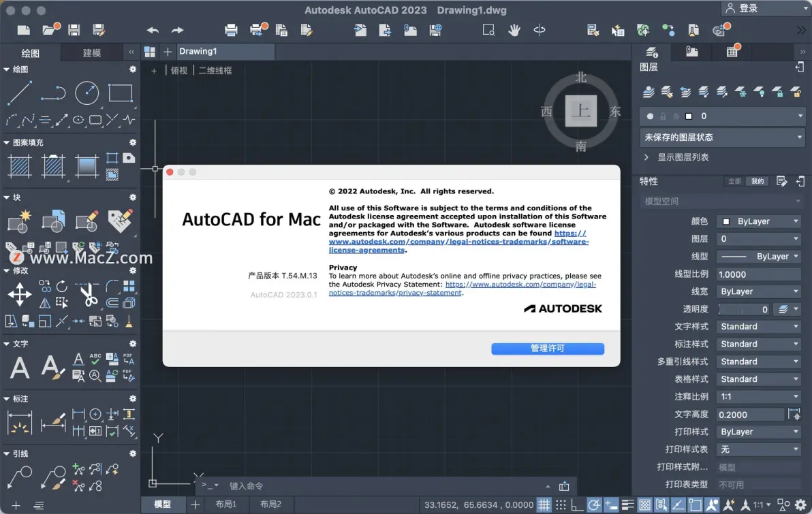Select the Polyline tool

click(53, 93)
